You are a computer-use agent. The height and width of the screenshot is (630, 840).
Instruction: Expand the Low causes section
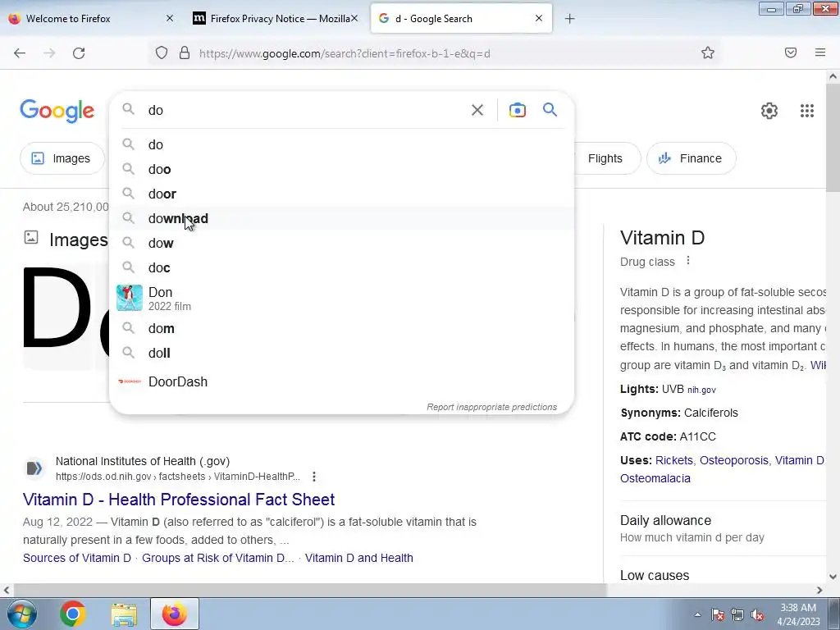pyautogui.click(x=724, y=575)
